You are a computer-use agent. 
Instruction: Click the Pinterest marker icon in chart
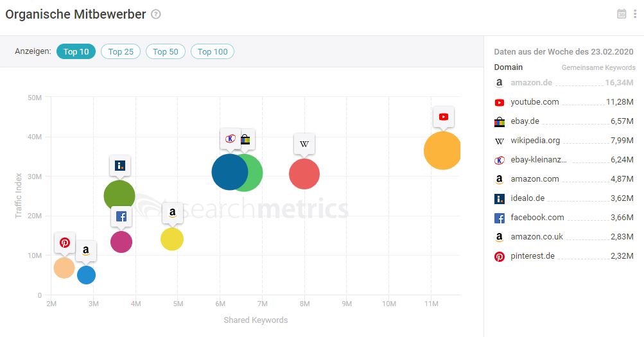(x=65, y=243)
